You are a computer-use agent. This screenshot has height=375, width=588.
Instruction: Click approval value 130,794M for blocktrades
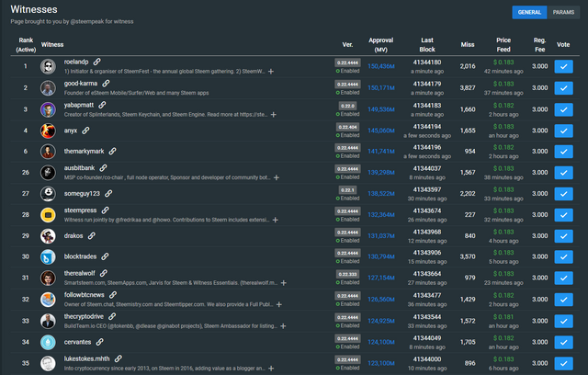click(x=381, y=256)
